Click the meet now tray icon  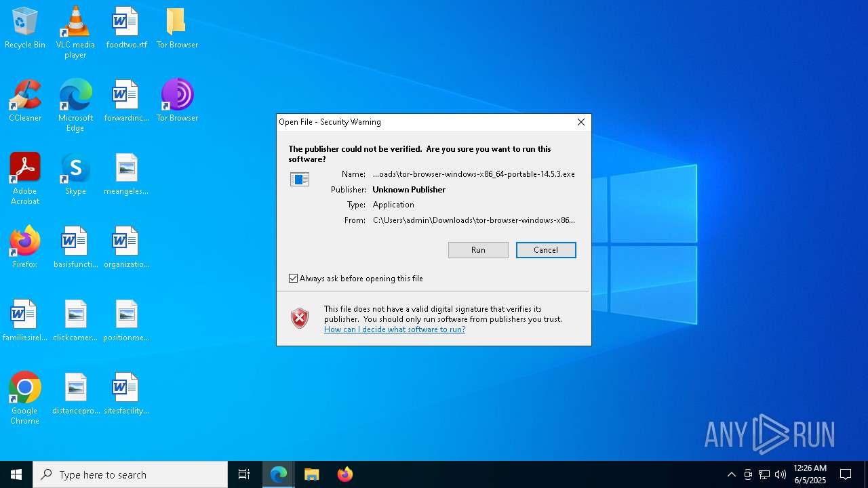(x=748, y=474)
